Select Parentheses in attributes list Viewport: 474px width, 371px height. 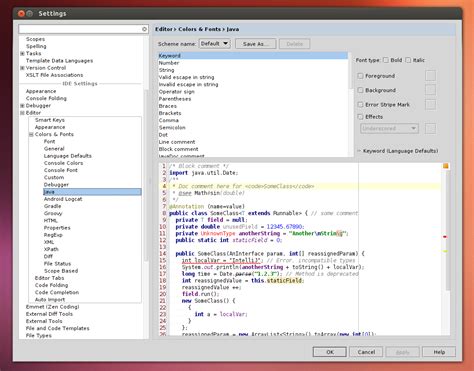tap(253, 99)
